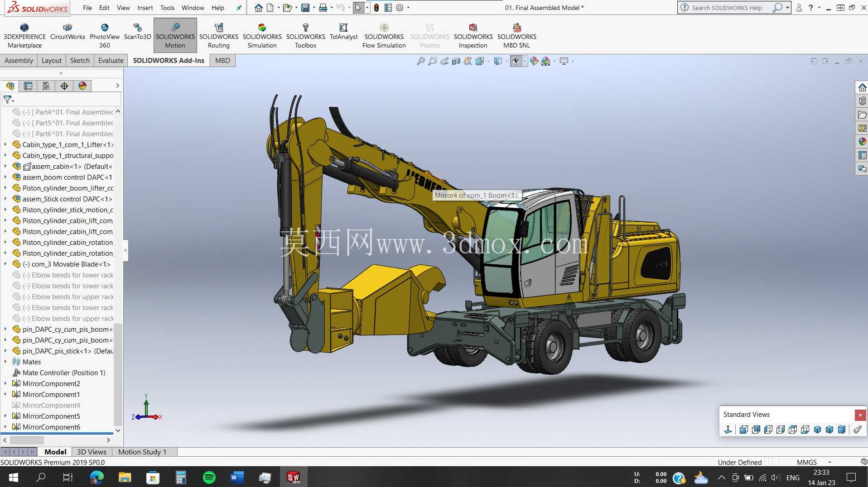Expand Cabin_type_1_com_1_Lifter<1> node
Viewport: 868px width, 487px height.
(5, 144)
